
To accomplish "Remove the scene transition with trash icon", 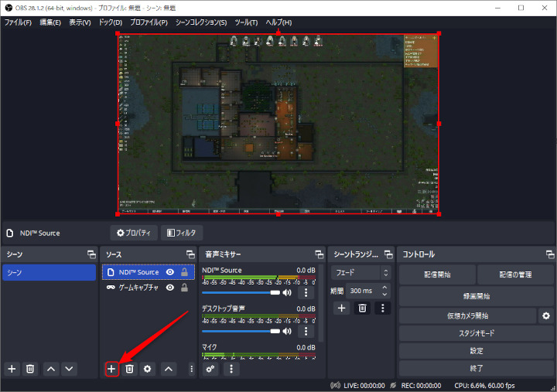I will tap(362, 308).
